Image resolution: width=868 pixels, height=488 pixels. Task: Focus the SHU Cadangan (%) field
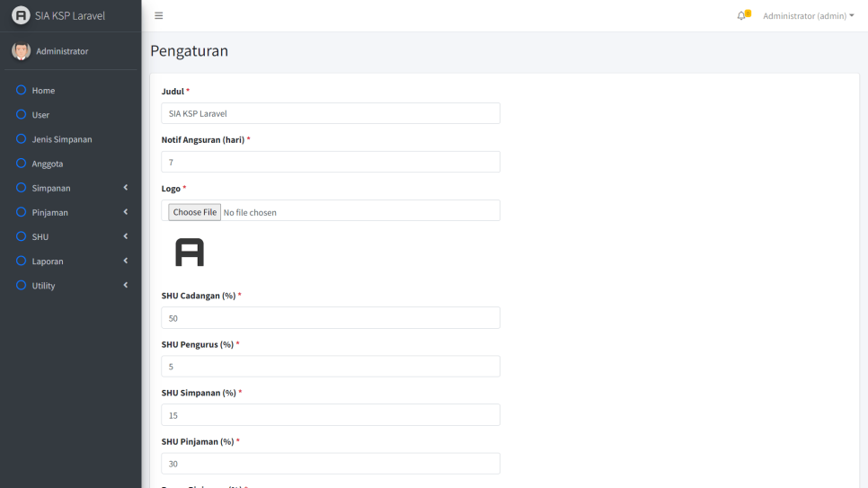pos(331,318)
